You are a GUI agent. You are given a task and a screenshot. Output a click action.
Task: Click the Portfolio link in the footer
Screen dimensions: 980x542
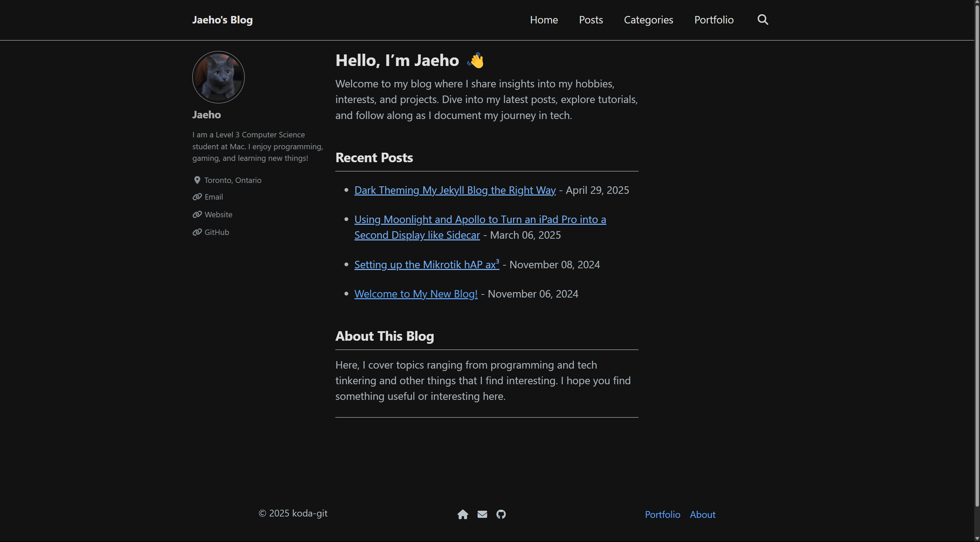662,515
